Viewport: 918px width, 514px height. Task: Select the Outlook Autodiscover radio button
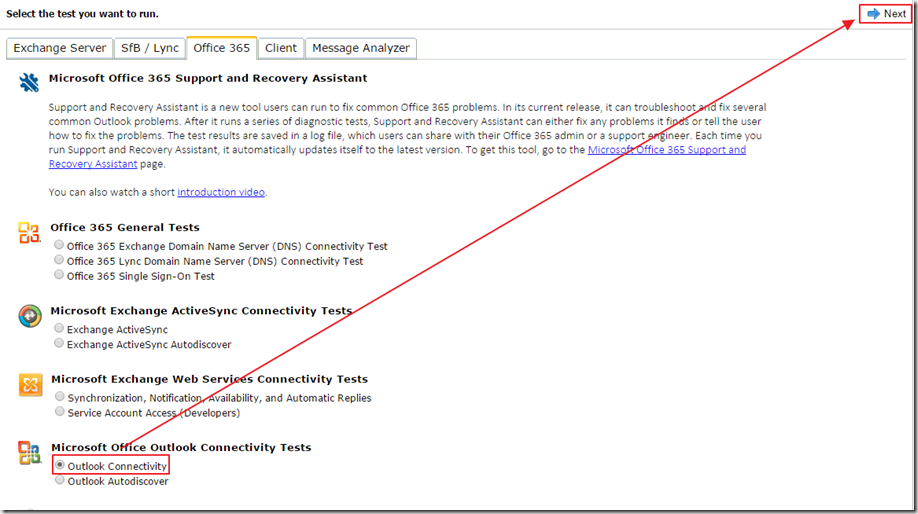60,480
